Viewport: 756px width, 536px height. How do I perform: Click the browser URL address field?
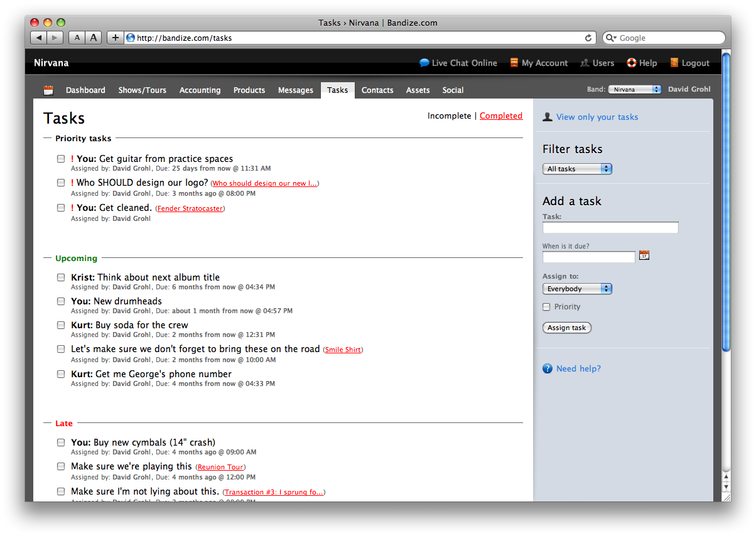[360, 38]
